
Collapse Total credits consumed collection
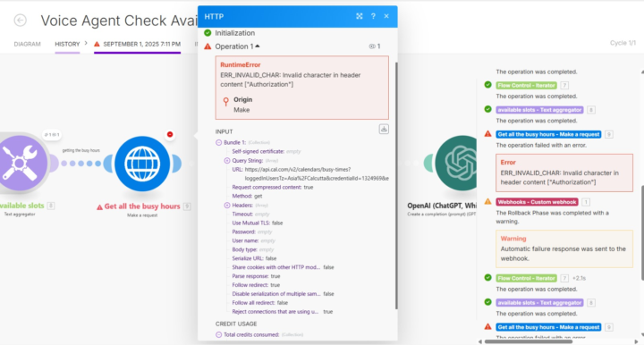point(219,335)
